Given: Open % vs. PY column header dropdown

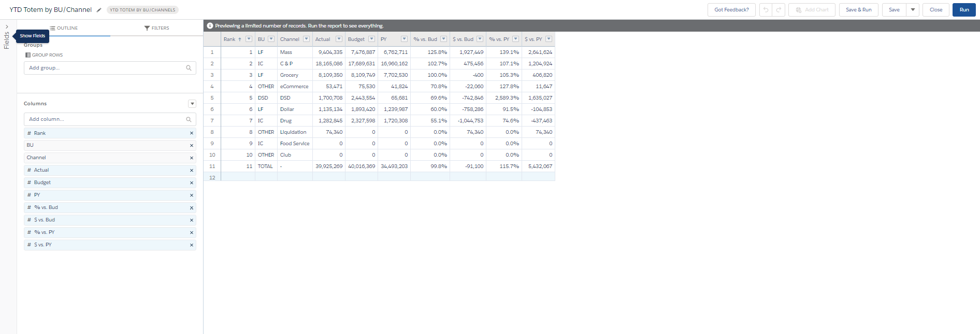Looking at the screenshot, I should pyautogui.click(x=515, y=39).
